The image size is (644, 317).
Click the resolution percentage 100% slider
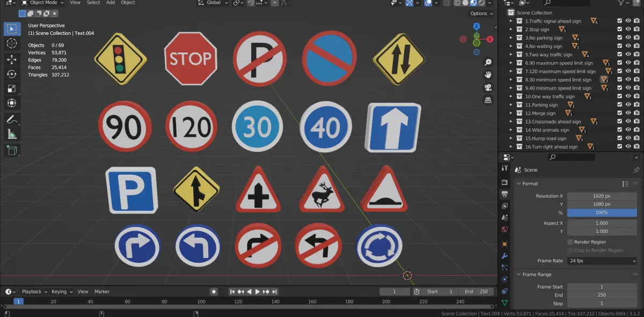(x=602, y=212)
